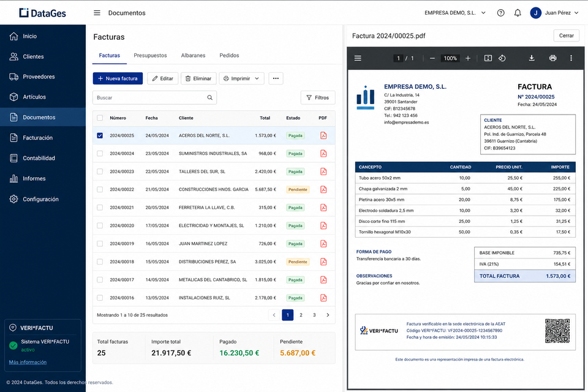Viewport: 588px width, 392px height.
Task: Zoom in in the PDF viewer
Action: (x=467, y=58)
